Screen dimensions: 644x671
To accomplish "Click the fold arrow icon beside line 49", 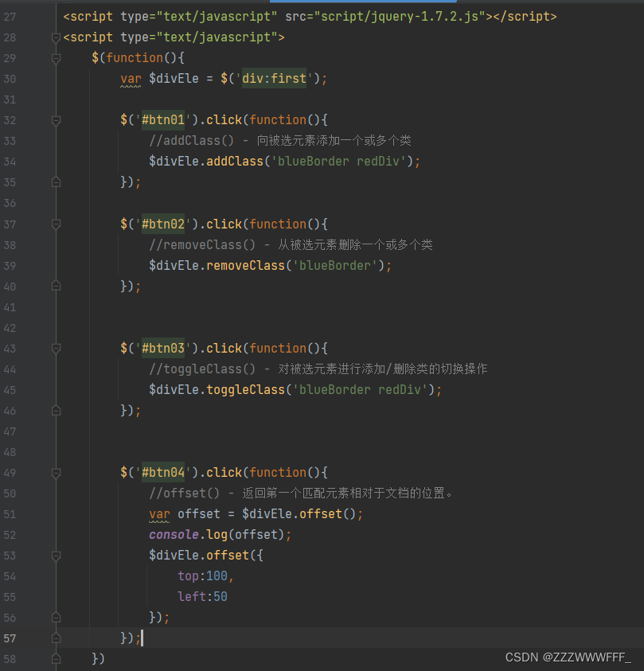I will [x=56, y=472].
